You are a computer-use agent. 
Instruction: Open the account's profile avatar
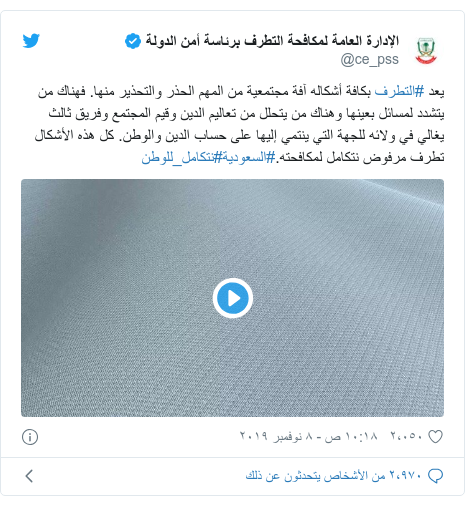tap(426, 51)
